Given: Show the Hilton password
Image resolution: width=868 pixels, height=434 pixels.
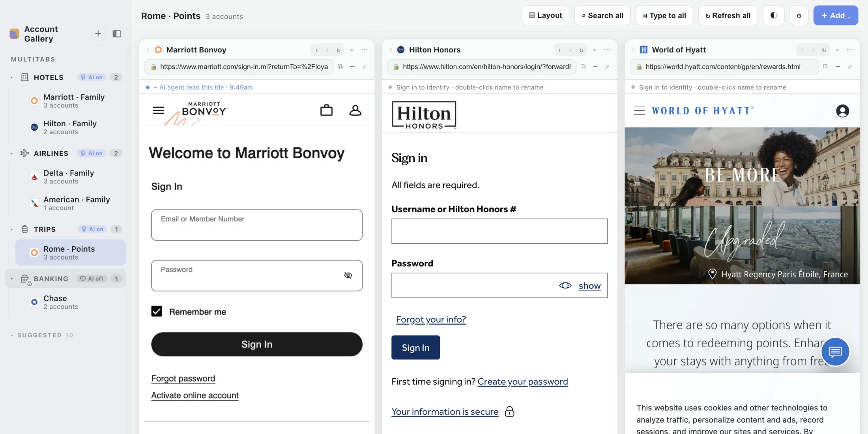Looking at the screenshot, I should [x=589, y=286].
